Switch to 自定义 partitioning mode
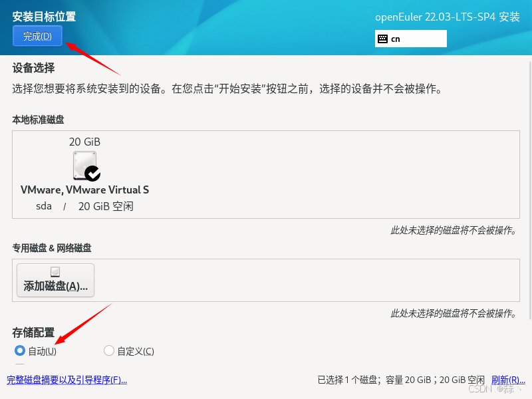Screen dimensions: 532x399 (x=108, y=350)
